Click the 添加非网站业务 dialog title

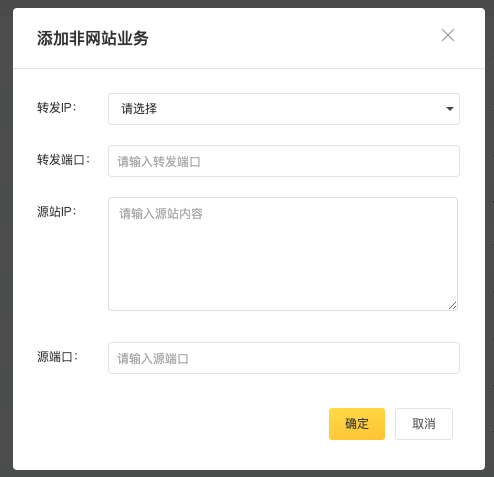point(93,38)
